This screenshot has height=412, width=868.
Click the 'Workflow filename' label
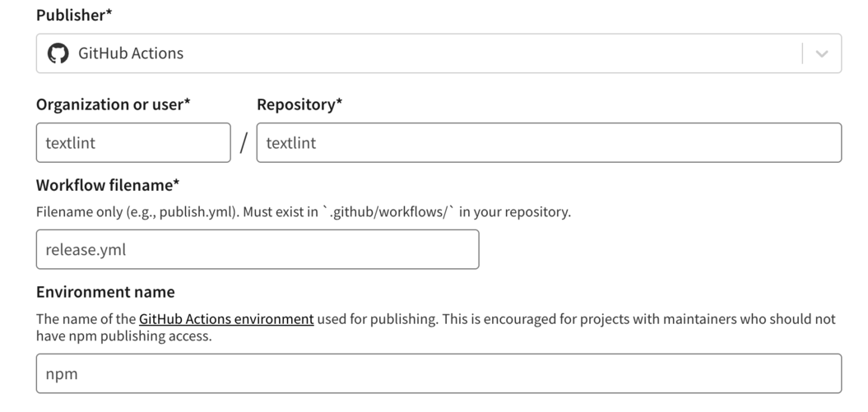[108, 185]
